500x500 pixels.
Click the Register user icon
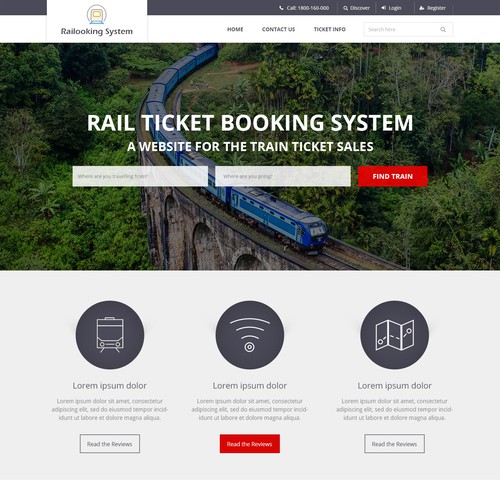[x=422, y=8]
